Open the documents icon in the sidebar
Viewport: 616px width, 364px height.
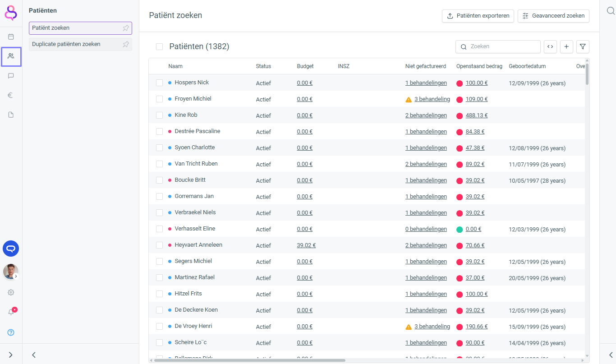click(x=11, y=115)
